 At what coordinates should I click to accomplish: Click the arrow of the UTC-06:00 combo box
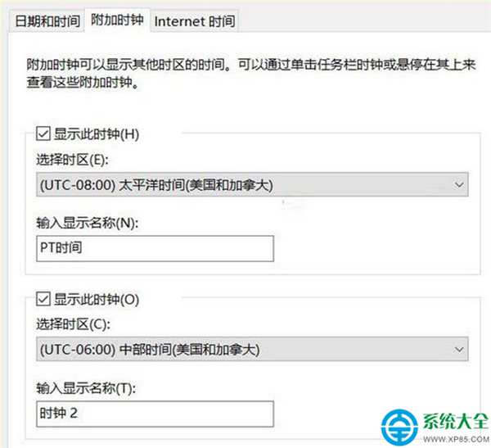[459, 349]
